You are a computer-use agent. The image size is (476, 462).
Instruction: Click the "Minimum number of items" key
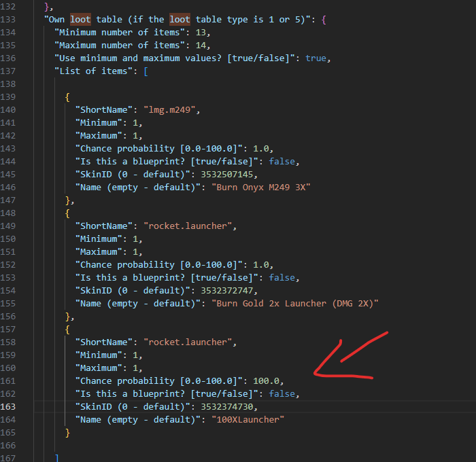(120, 33)
